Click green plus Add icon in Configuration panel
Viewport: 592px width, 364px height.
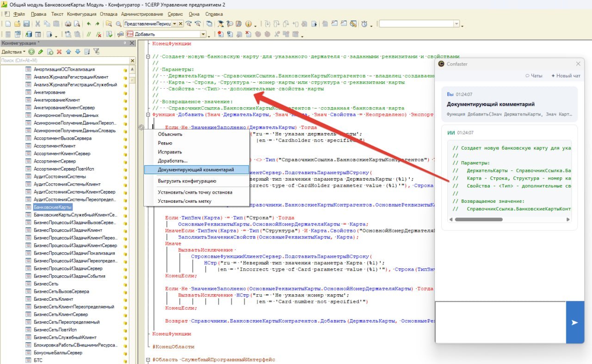pyautogui.click(x=31, y=52)
